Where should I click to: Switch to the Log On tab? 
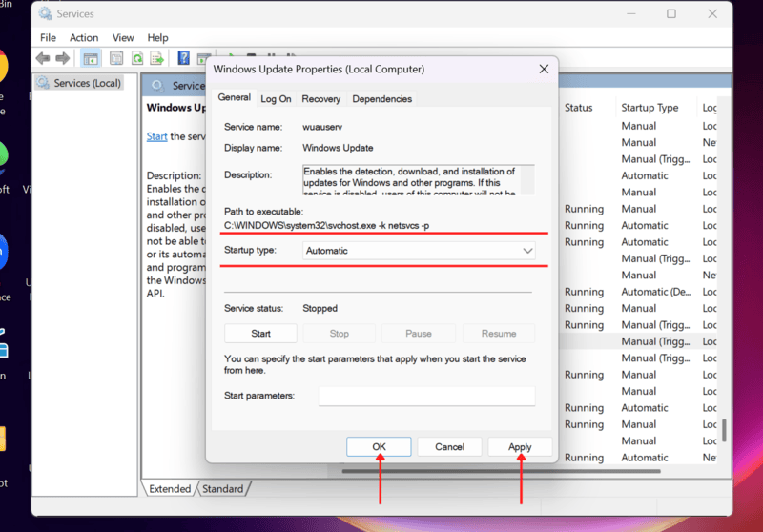(x=276, y=99)
